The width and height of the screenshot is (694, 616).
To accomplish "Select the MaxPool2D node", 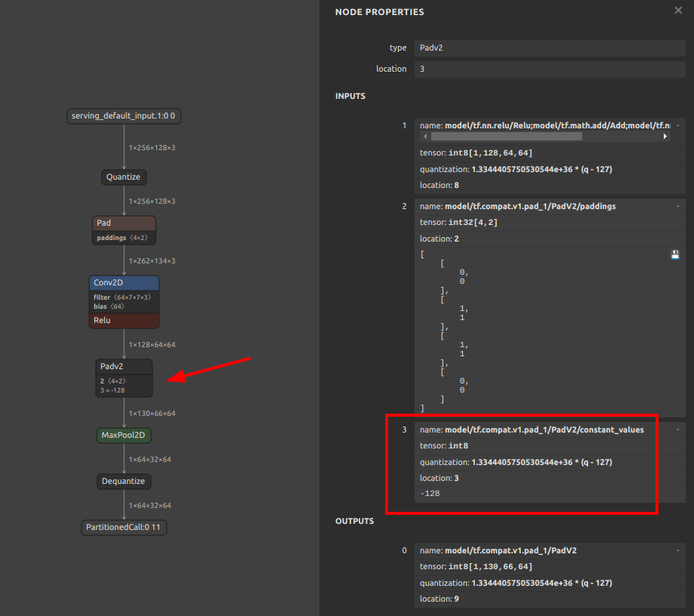I will coord(124,436).
